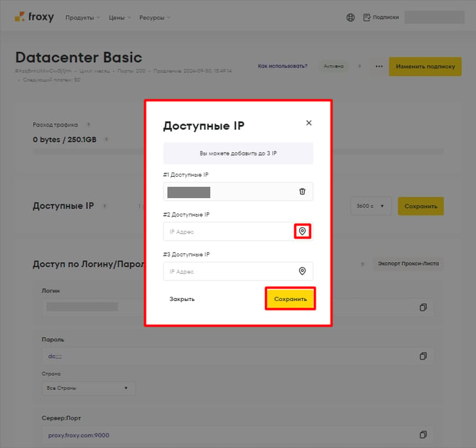Click help icon beside background Доступные IP heading
Screen dimensions: 476x448
click(x=104, y=206)
